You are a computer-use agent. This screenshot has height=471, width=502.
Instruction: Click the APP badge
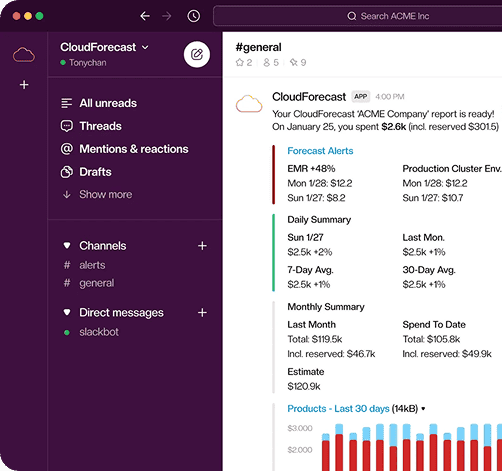point(361,97)
